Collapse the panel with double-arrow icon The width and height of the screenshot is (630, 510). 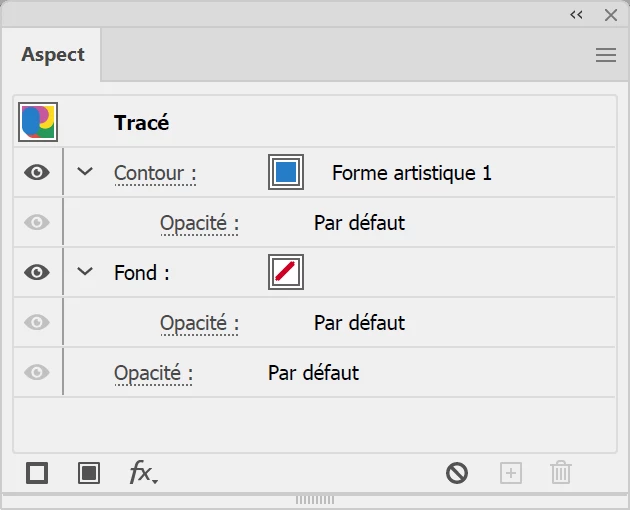click(576, 14)
